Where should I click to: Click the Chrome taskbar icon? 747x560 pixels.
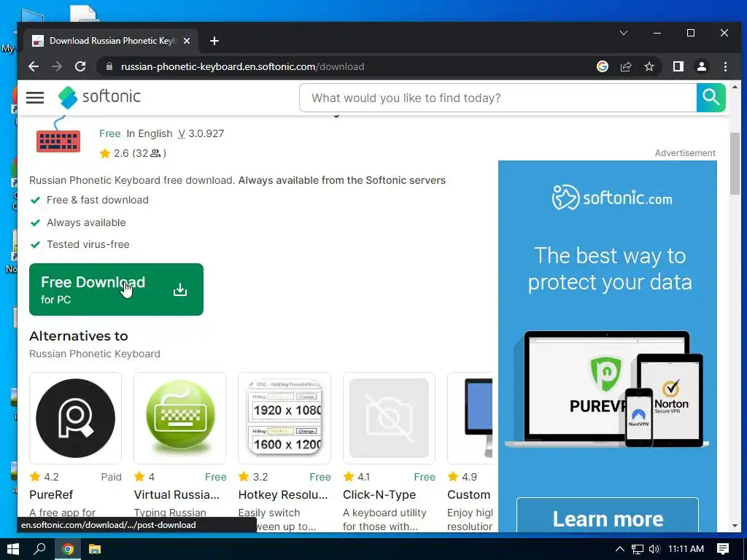pos(68,550)
